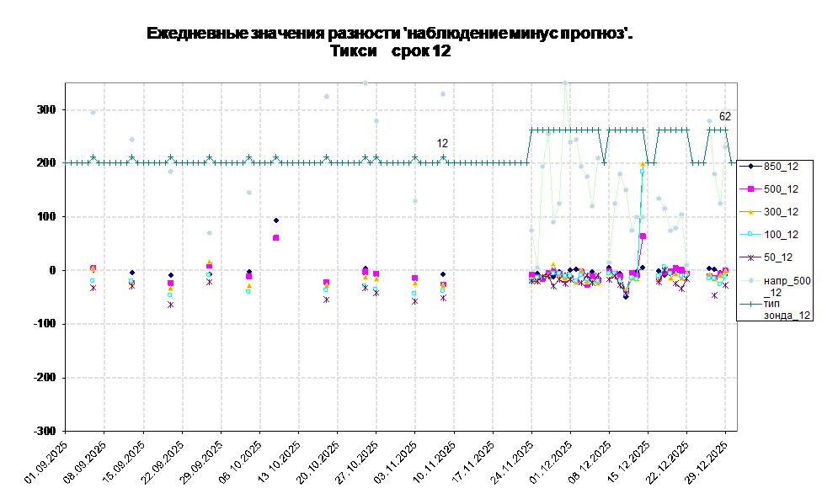Select the тип зонда_12 legend text
This screenshot has width=822, height=504.
click(787, 309)
